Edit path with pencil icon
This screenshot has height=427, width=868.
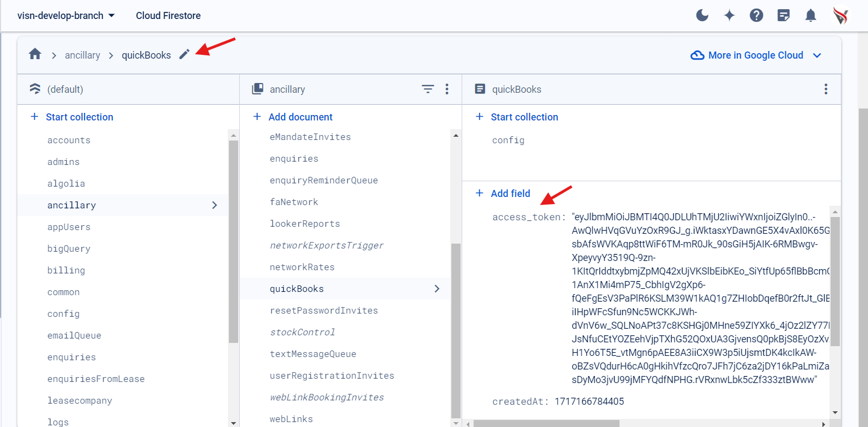point(184,54)
